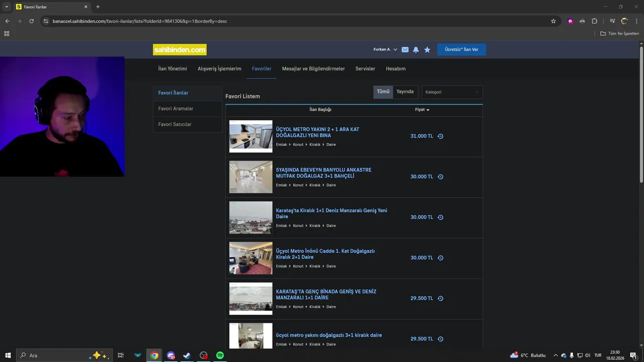
Task: Click the İlan Başlığı column header
Action: 320,110
